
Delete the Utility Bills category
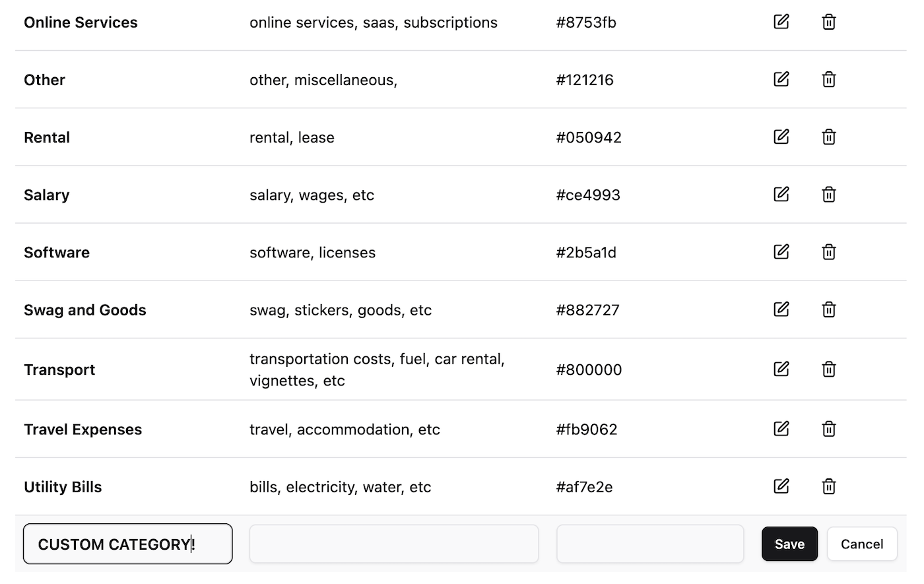(x=829, y=486)
